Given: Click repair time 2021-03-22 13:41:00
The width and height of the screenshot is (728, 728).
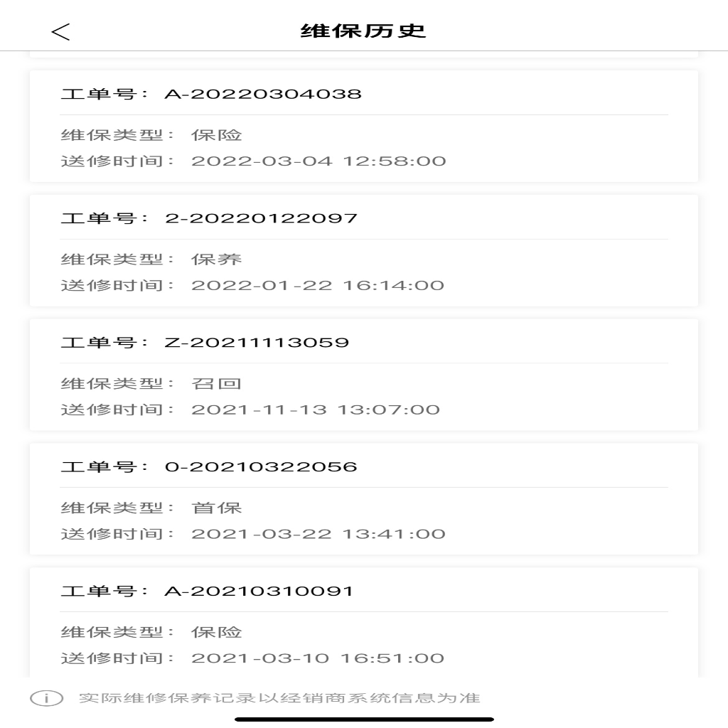Looking at the screenshot, I should click(x=318, y=534).
